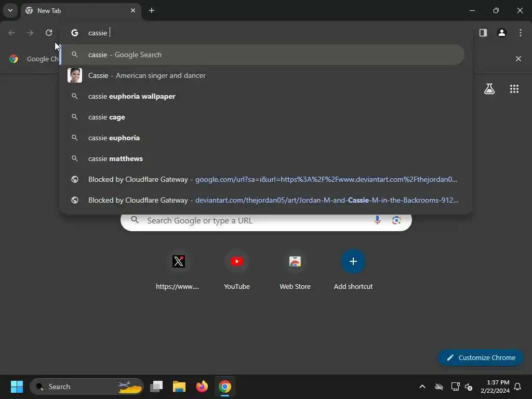Click the Customize Chrome button
The height and width of the screenshot is (399, 532).
[x=481, y=357]
